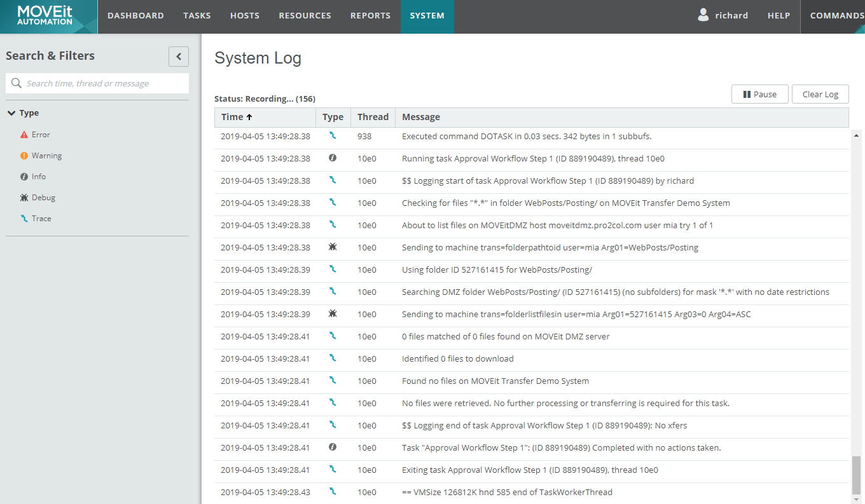The width and height of the screenshot is (865, 504).
Task: Open the Tasks tab
Action: click(x=197, y=16)
